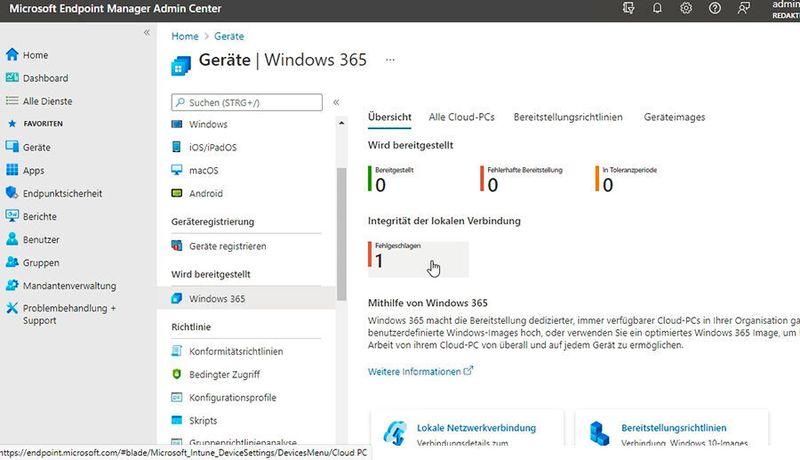The width and height of the screenshot is (800, 460).
Task: Click the feedback person icon in header
Action: [744, 8]
